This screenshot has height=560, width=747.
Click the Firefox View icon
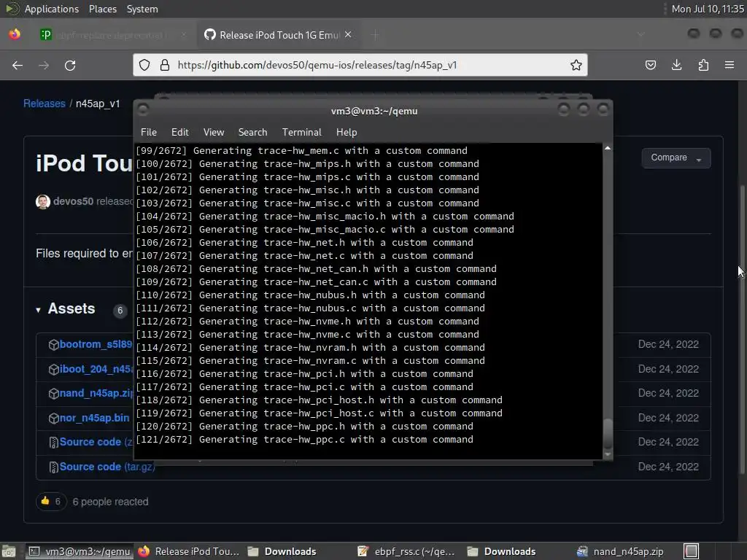15,34
